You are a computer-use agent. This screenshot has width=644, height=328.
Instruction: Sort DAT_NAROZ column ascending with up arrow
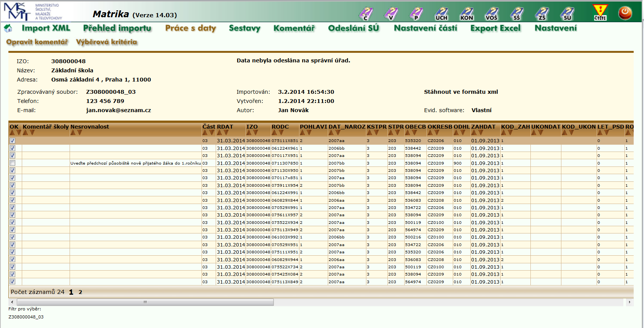pos(331,132)
